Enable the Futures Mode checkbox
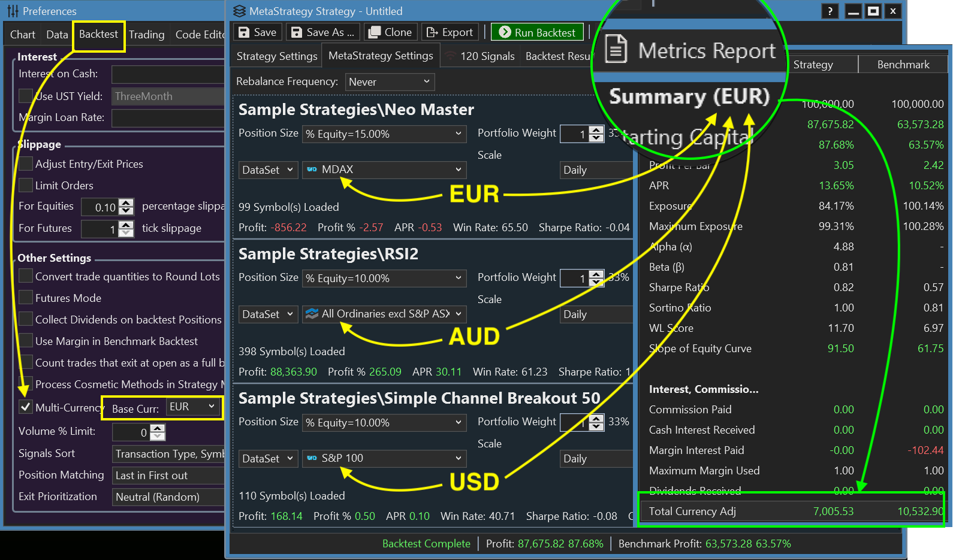 click(x=26, y=298)
